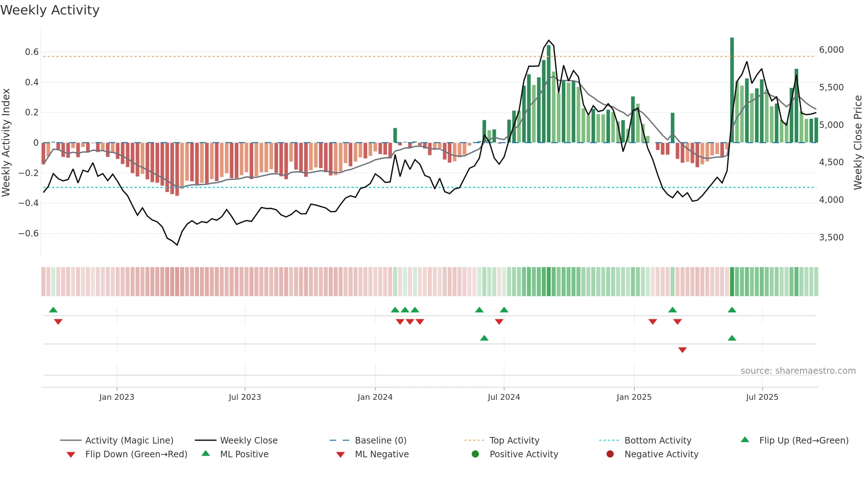
Task: Click the 5,000 price tick on the right axis
Action: point(831,125)
